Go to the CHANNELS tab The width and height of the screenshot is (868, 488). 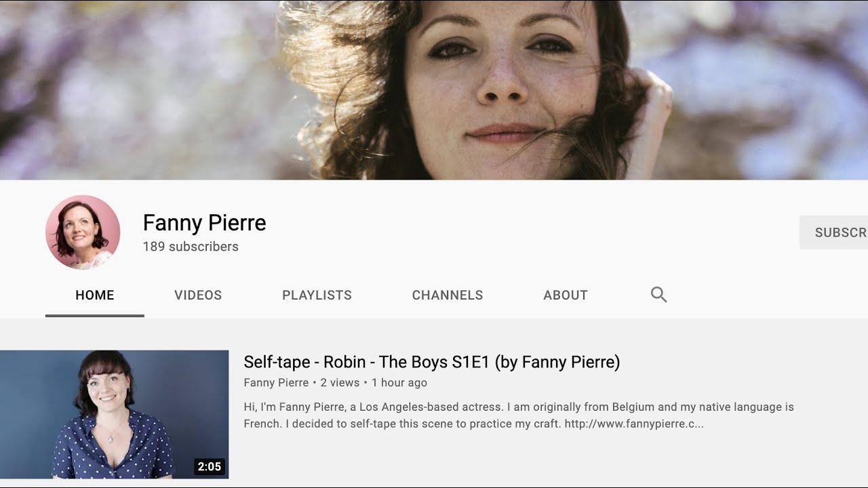point(448,295)
